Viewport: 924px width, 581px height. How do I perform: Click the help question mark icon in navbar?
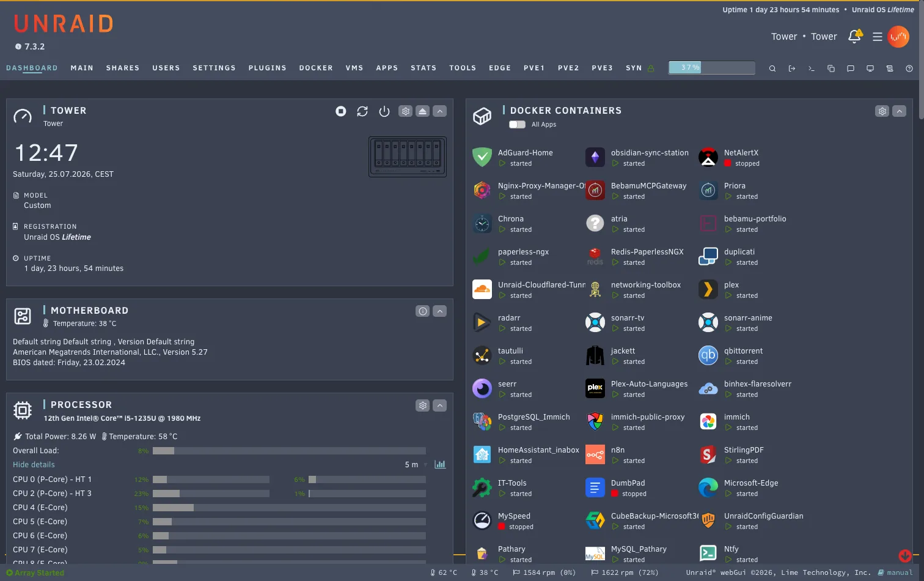coord(909,68)
